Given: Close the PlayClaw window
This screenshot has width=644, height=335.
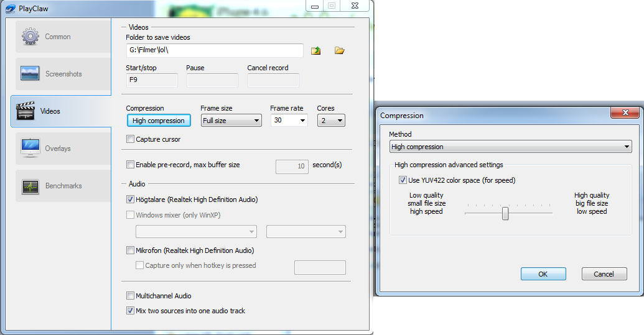Looking at the screenshot, I should pyautogui.click(x=355, y=6).
